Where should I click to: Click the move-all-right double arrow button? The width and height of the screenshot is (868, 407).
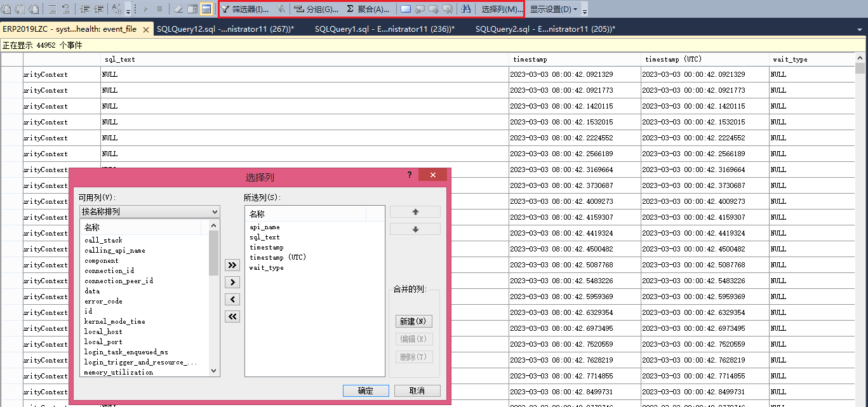pyautogui.click(x=233, y=265)
